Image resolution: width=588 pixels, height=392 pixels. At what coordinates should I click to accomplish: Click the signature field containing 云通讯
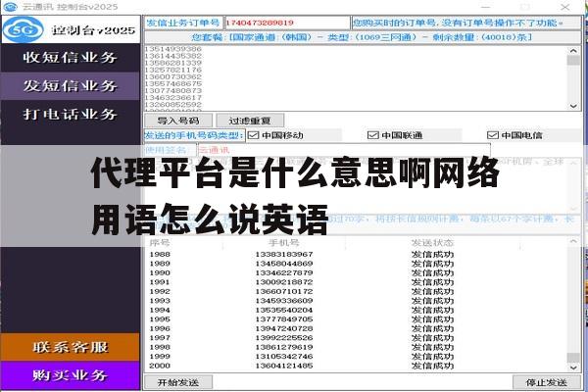coord(344,150)
